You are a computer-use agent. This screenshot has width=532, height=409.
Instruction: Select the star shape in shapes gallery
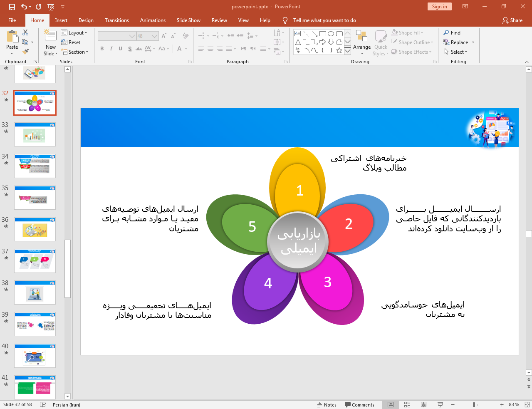tap(339, 50)
